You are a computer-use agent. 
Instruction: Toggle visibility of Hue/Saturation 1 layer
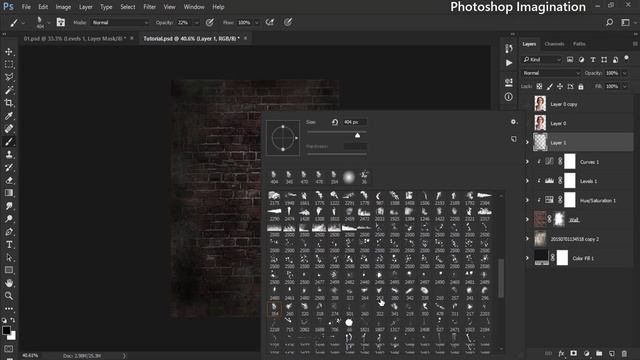(x=527, y=200)
